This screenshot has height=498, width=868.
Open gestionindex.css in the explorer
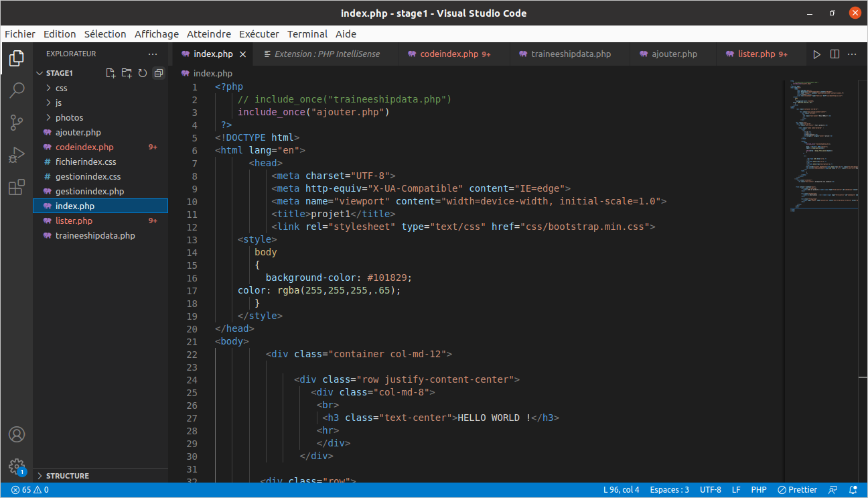click(100, 176)
